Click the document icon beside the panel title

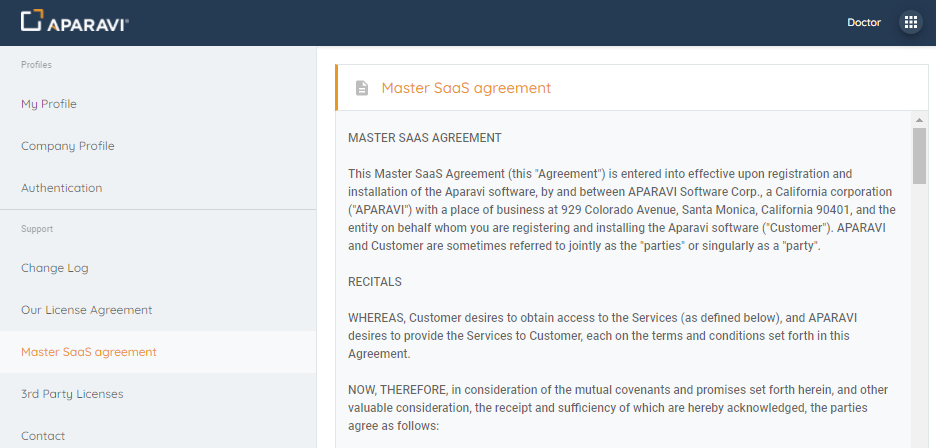(x=362, y=88)
